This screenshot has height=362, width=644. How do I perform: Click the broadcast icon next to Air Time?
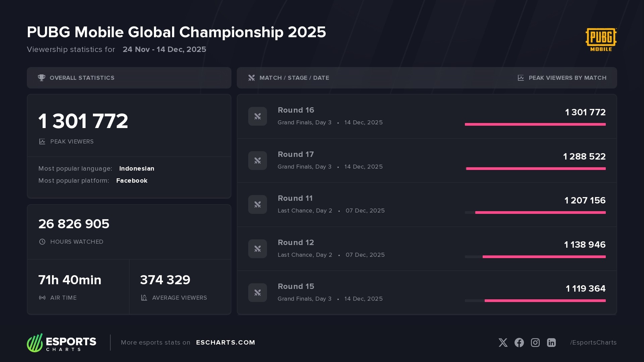tap(42, 298)
